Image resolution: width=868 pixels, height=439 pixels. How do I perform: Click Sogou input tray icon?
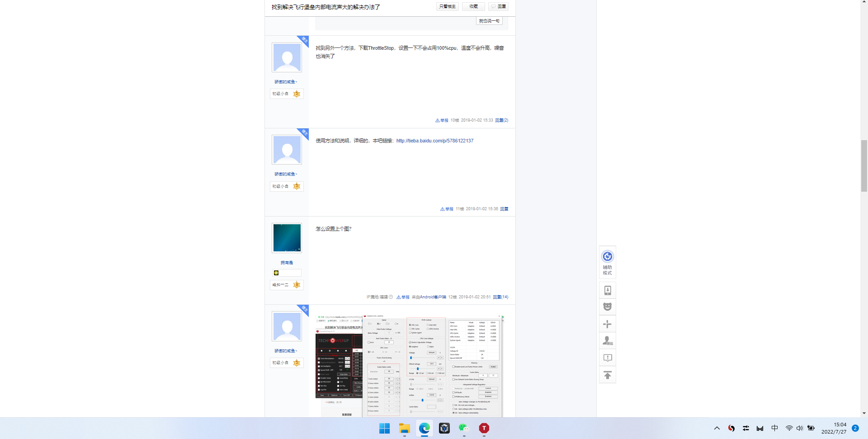coord(731,428)
